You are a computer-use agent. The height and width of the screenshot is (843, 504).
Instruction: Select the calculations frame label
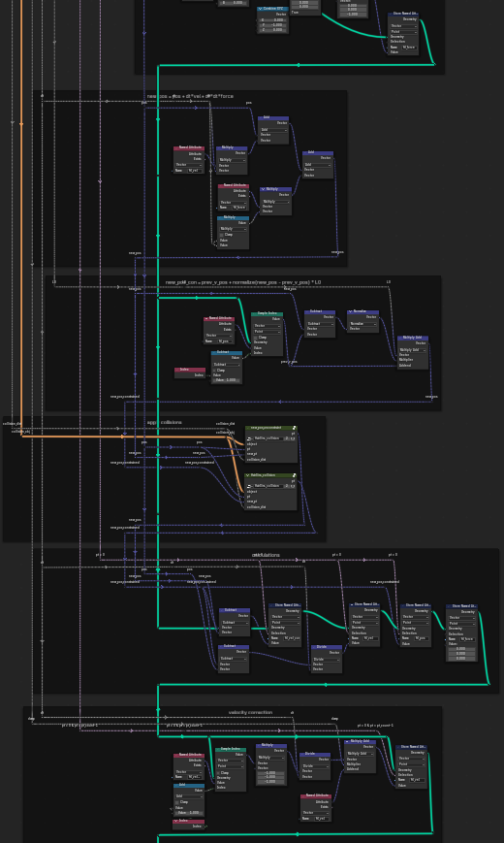click(x=266, y=555)
